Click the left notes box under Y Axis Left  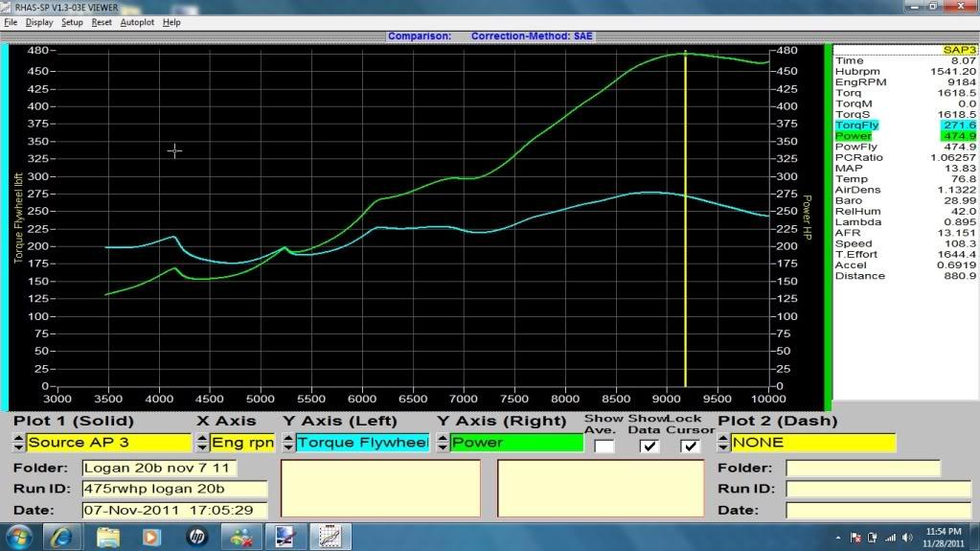[380, 489]
